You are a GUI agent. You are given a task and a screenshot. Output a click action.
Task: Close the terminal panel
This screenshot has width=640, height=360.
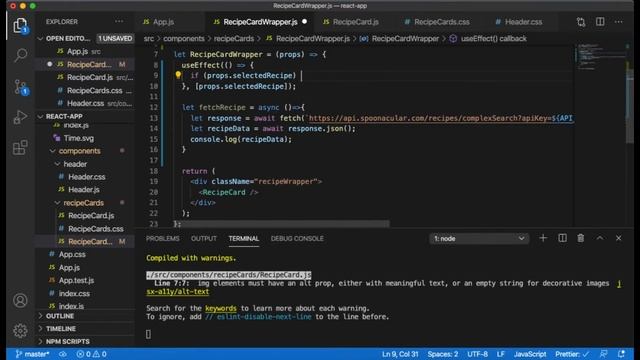click(x=618, y=238)
